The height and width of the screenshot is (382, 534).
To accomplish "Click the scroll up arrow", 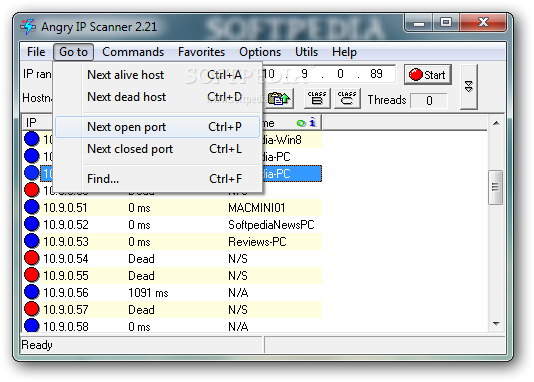I will [496, 123].
